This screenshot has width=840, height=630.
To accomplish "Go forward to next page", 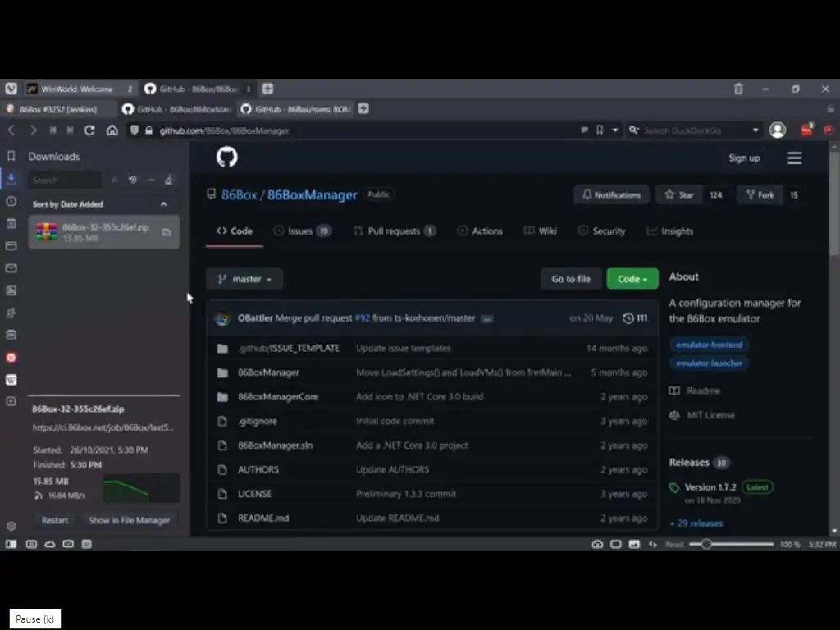I will coord(33,130).
